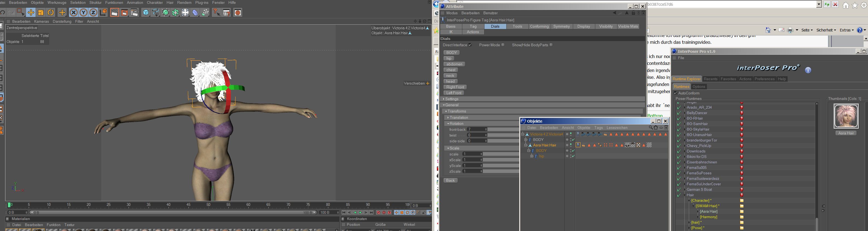Click the globe icon in the toolbar

point(238,13)
